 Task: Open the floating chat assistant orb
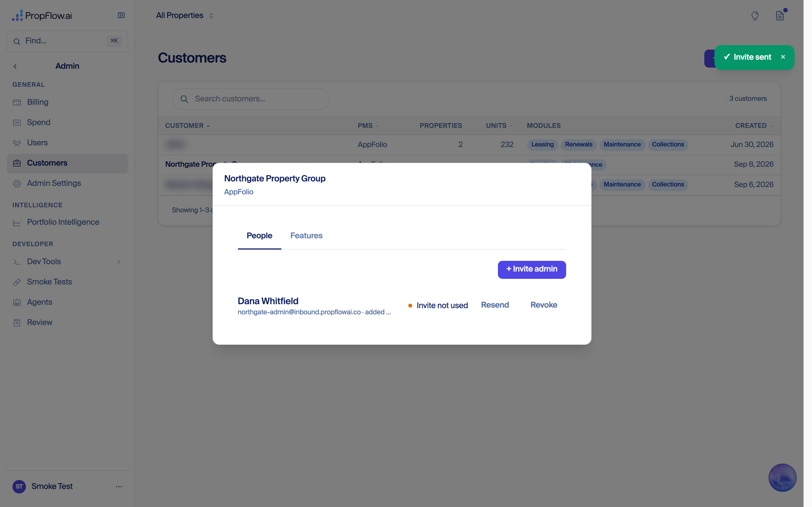[782, 477]
